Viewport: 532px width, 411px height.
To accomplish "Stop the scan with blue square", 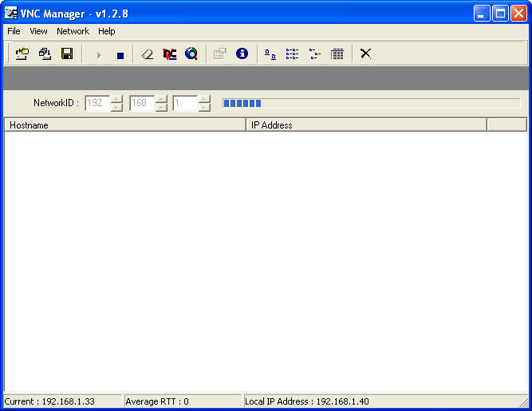I will click(120, 55).
